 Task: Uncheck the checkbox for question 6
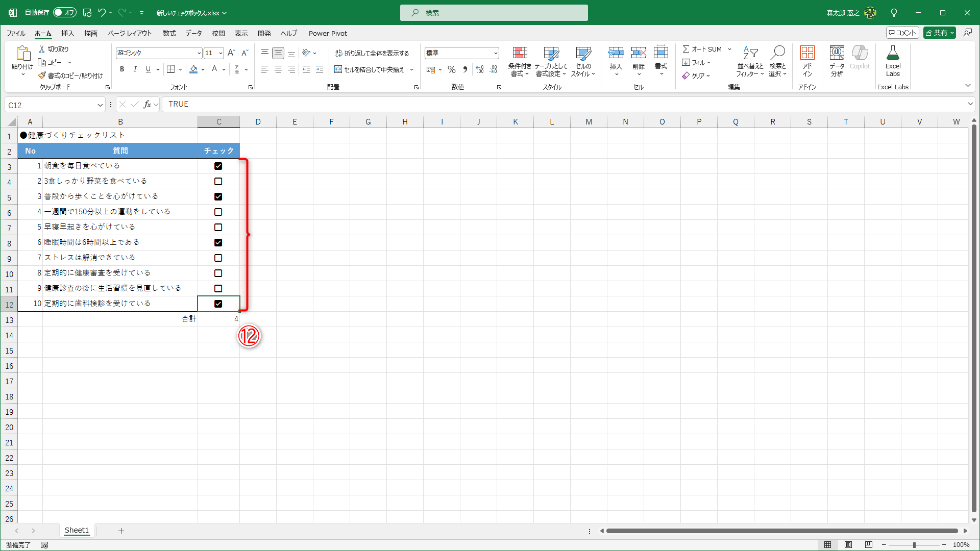pos(218,243)
